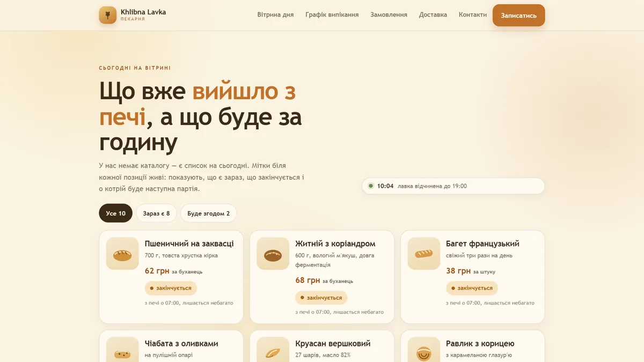Viewport: 644px width, 362px height.
Task: Click the Равлик з корицею title
Action: click(x=480, y=344)
